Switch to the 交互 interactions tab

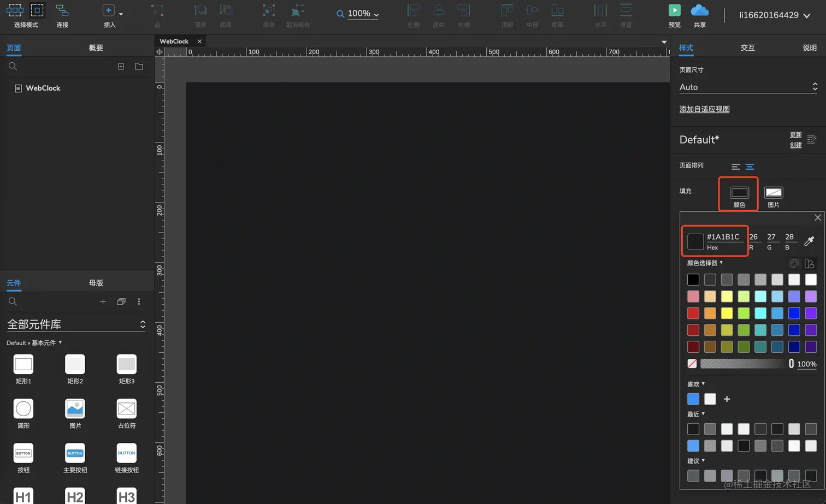pyautogui.click(x=748, y=48)
